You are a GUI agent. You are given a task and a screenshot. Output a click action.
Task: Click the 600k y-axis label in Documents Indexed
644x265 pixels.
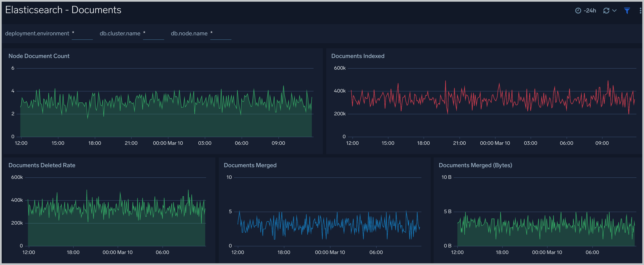pyautogui.click(x=340, y=68)
